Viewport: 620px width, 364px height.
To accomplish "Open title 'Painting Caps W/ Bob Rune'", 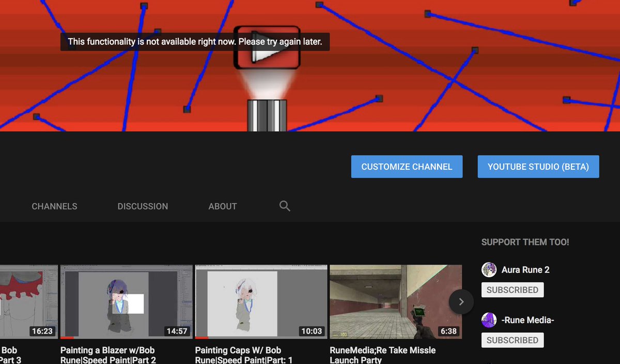I will click(x=244, y=355).
